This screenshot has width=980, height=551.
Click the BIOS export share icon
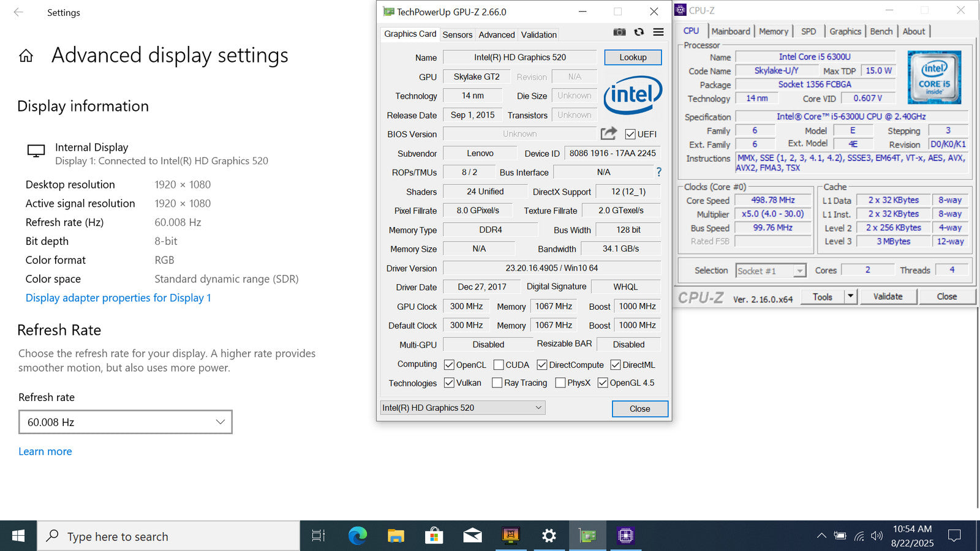(x=608, y=133)
